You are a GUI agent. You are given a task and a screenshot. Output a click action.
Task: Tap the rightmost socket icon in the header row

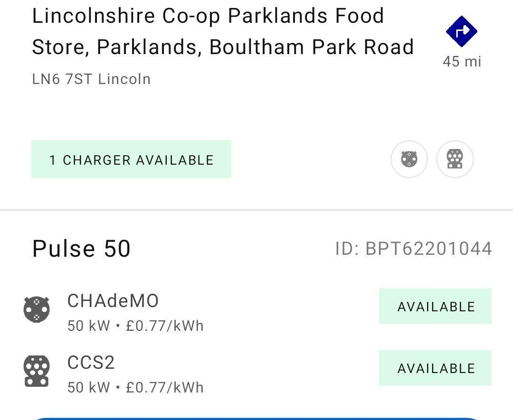pos(455,160)
